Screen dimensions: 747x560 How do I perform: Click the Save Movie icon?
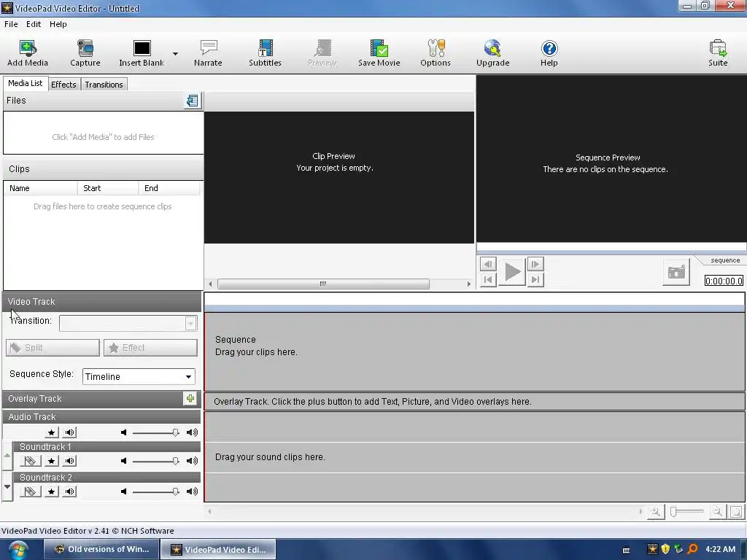pyautogui.click(x=379, y=52)
